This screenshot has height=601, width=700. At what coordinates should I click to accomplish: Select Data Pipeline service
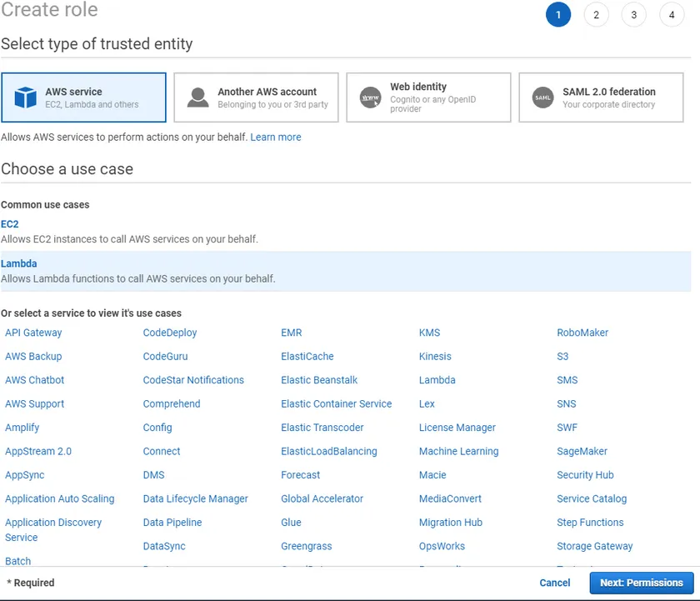tap(172, 523)
